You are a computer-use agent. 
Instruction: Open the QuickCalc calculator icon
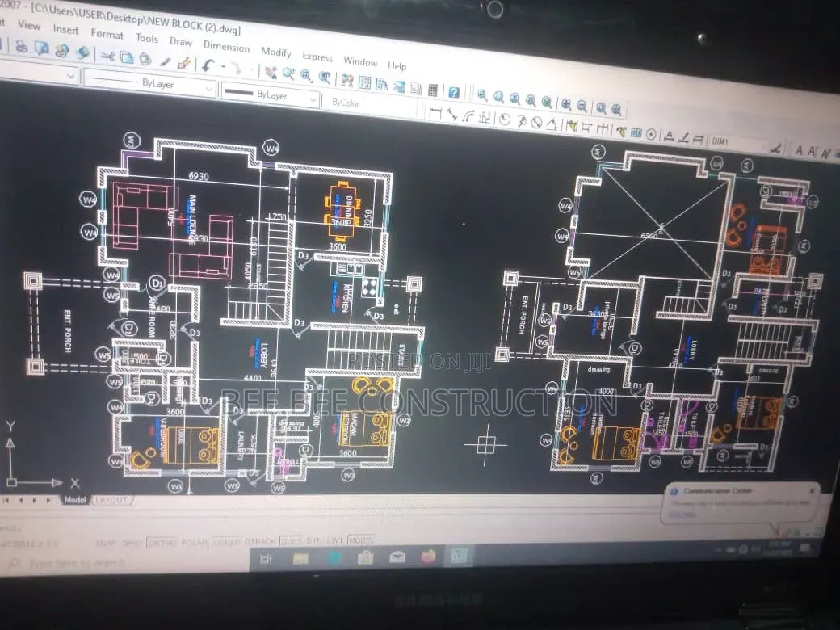click(433, 90)
